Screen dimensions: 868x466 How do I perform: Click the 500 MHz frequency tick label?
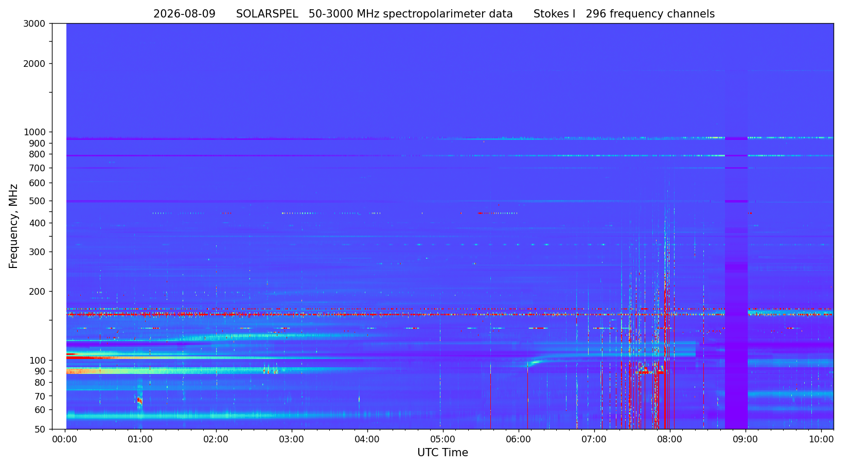[x=37, y=201]
